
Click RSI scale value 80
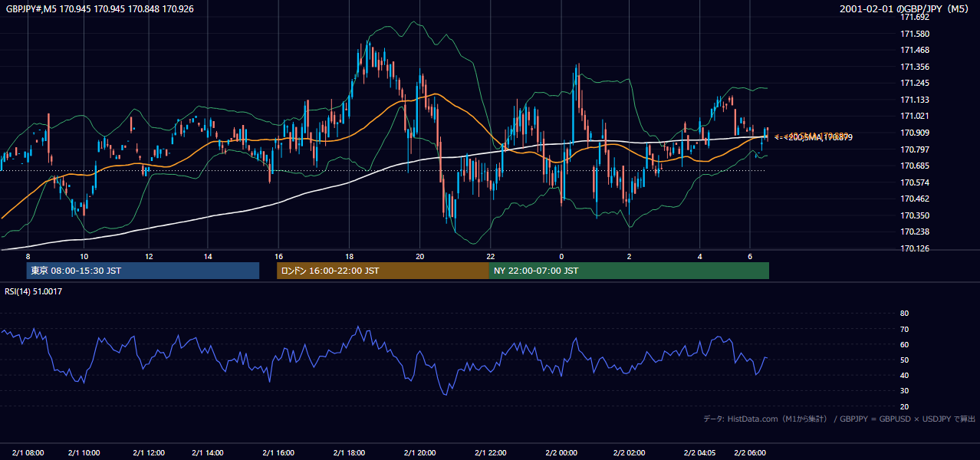904,314
